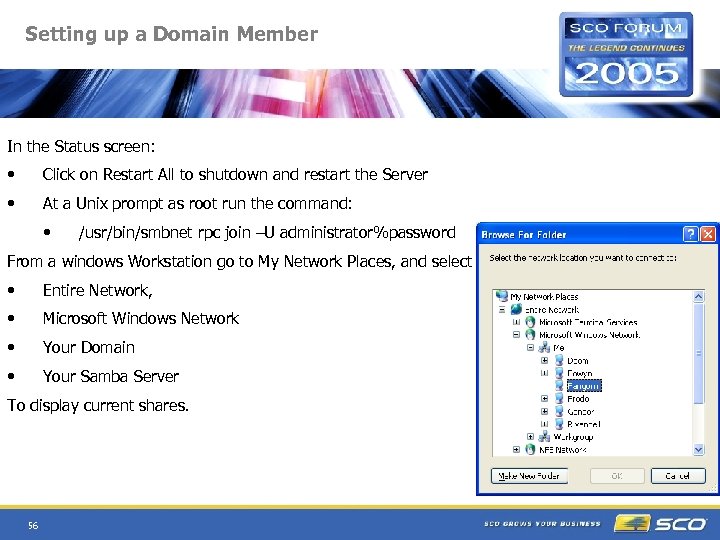Click the Fangorn computer icon
Image resolution: width=720 pixels, height=540 pixels.
click(559, 386)
